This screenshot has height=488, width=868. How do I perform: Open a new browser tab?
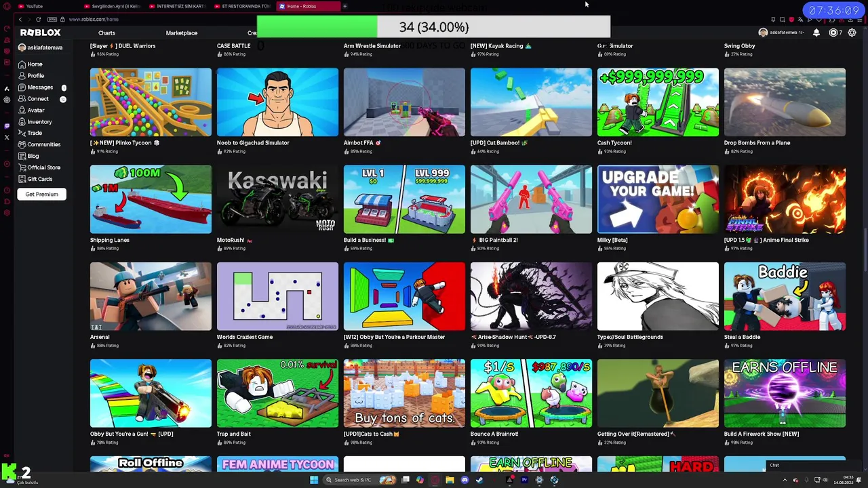pos(344,6)
